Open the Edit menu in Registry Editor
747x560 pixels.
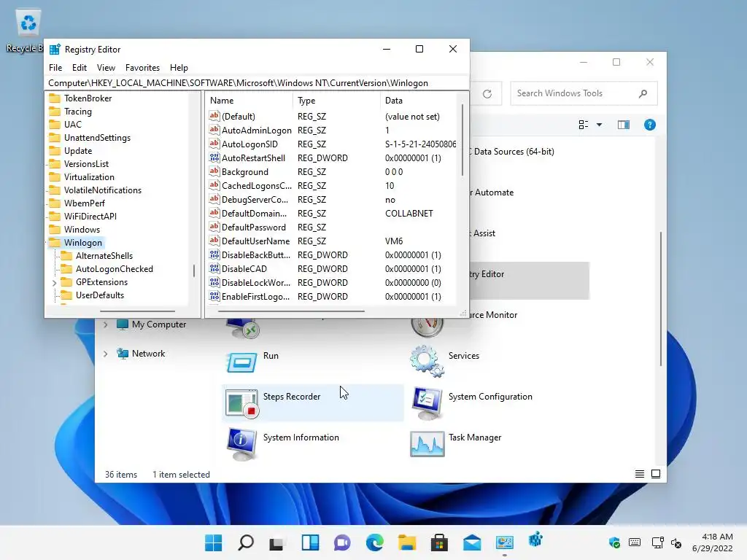pos(79,68)
